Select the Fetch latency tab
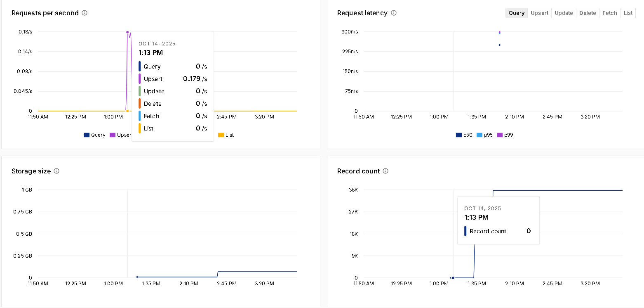Image resolution: width=644 pixels, height=308 pixels. pos(609,13)
